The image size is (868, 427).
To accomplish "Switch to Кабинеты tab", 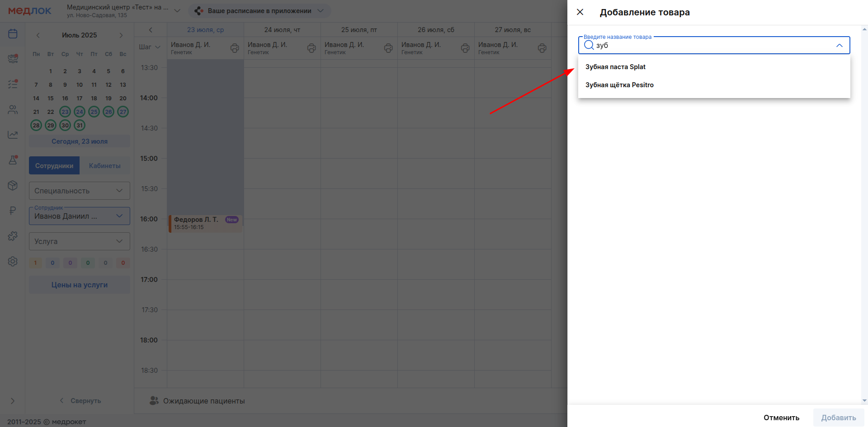I will coord(105,166).
